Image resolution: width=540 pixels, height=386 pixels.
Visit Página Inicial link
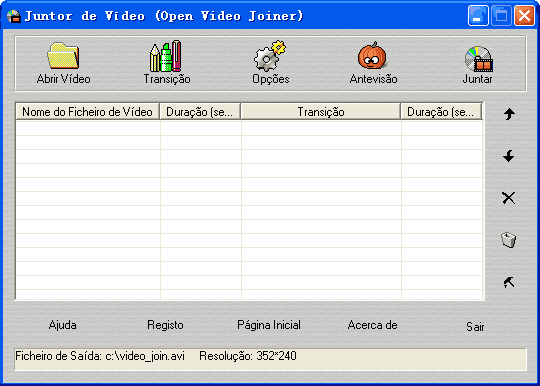[269, 325]
